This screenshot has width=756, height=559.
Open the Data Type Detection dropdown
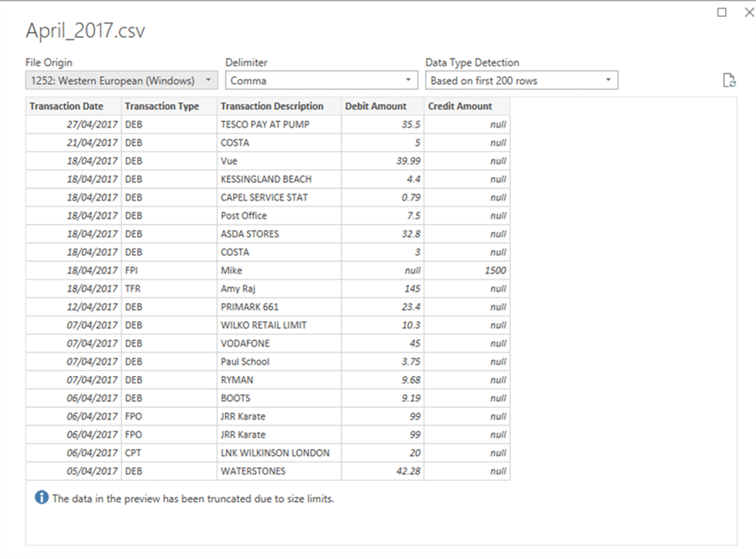click(522, 81)
